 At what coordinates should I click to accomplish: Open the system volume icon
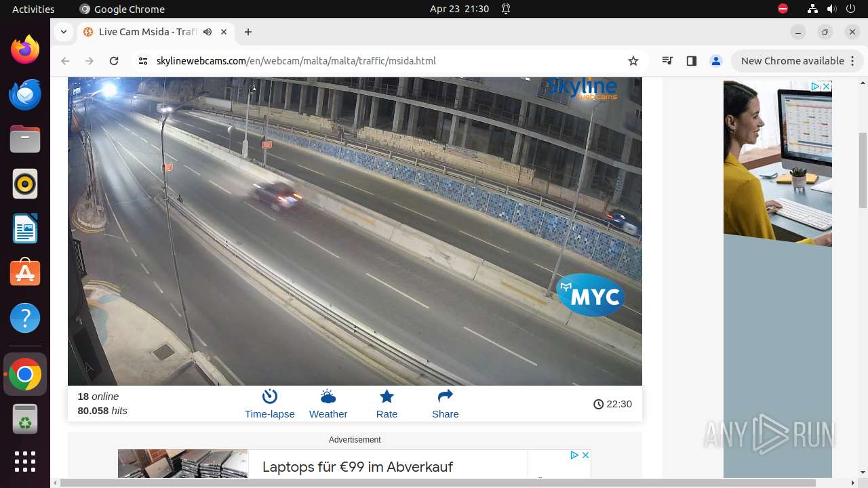point(831,9)
